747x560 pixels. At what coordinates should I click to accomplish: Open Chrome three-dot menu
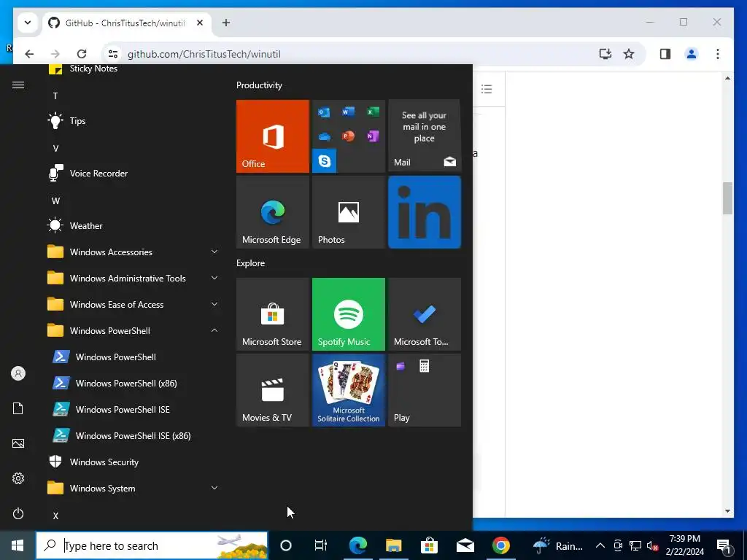pos(718,54)
